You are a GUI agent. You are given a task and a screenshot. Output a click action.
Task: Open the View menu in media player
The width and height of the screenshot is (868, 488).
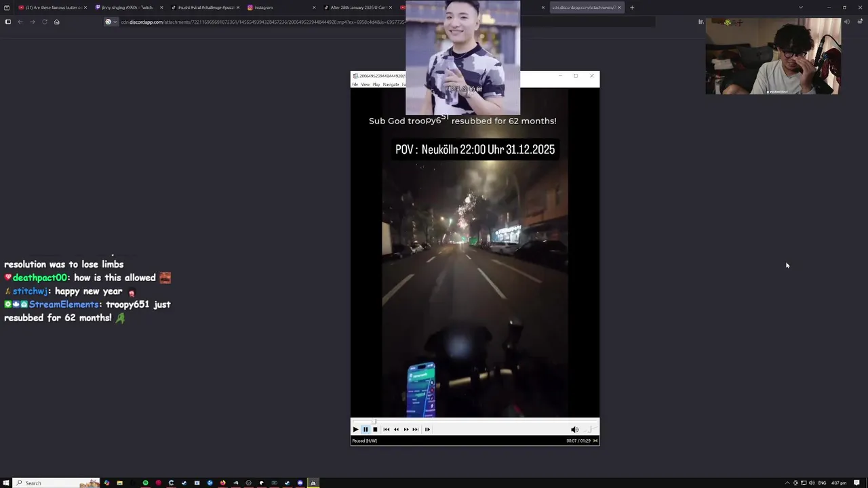coord(365,85)
